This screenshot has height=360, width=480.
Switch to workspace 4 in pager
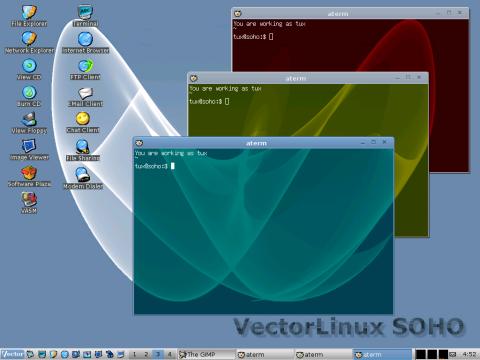tap(170, 354)
